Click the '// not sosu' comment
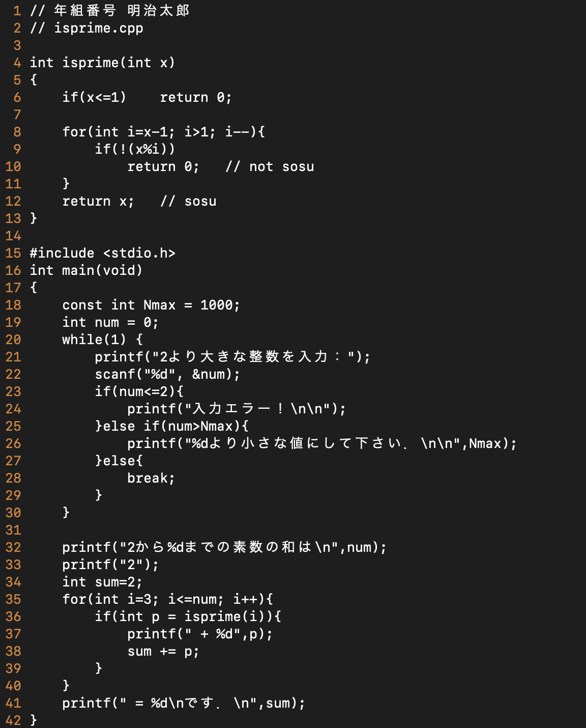Screen dimensions: 586x728 [270, 166]
